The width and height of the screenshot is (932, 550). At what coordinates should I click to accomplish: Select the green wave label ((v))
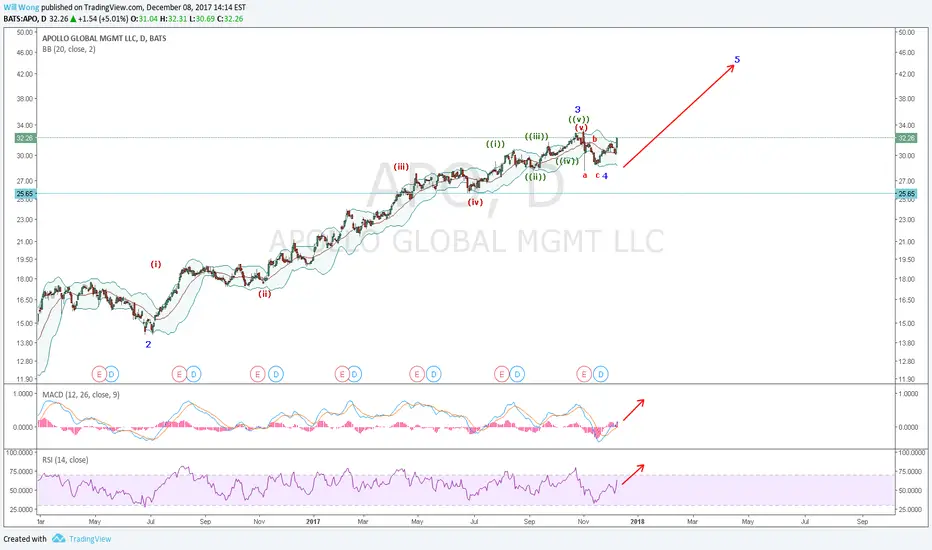tap(579, 120)
